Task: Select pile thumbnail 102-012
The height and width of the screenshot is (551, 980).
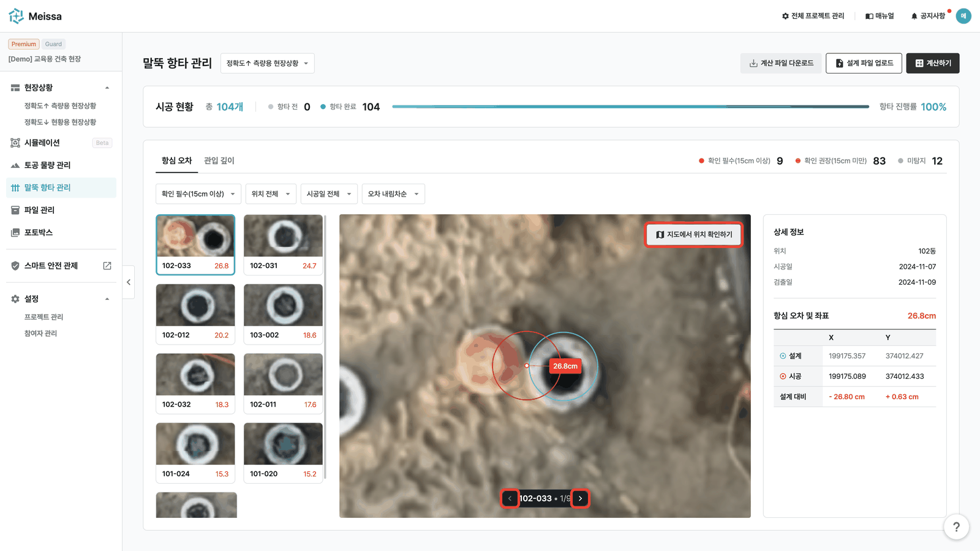Action: tap(195, 314)
